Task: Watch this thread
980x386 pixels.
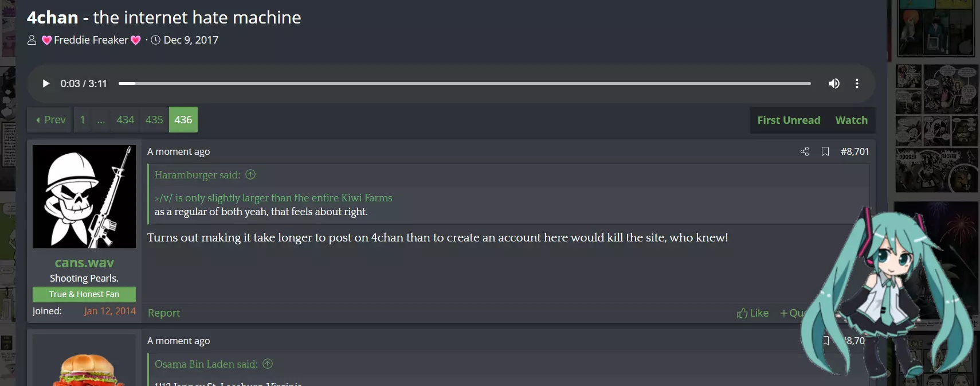Action: (x=851, y=120)
